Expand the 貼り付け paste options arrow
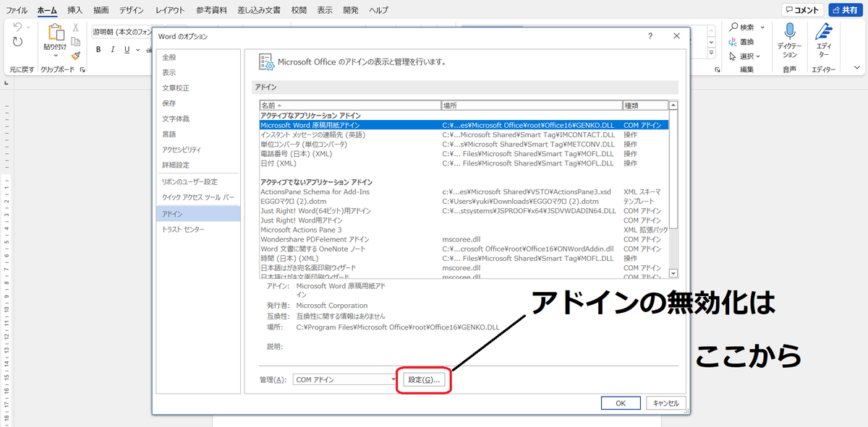 (56, 56)
